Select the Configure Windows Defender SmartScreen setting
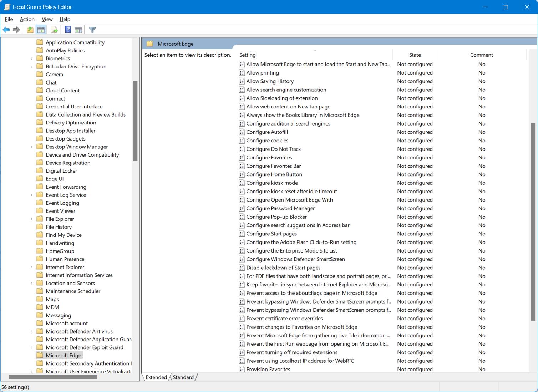 tap(295, 259)
